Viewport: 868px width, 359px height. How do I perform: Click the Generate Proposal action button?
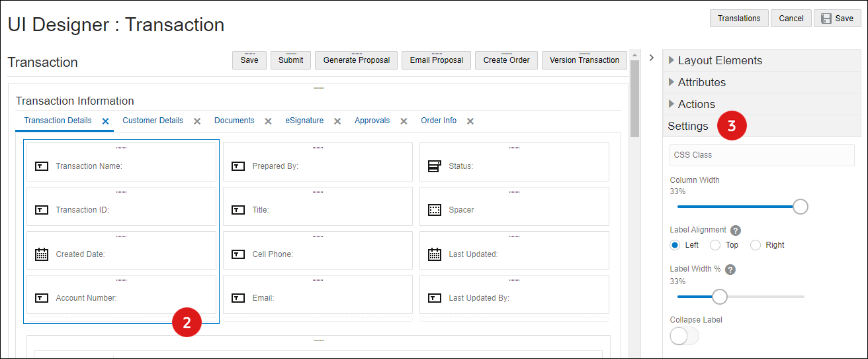357,60
